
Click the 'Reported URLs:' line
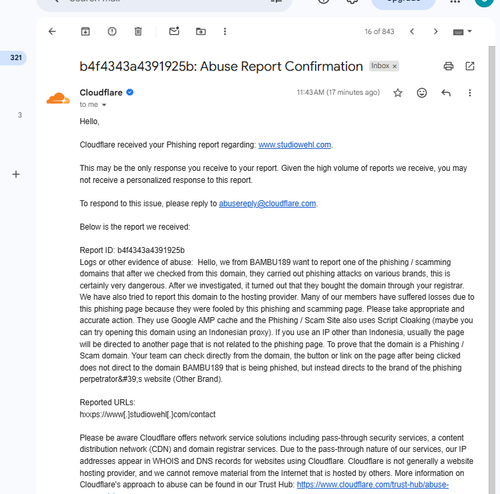pyautogui.click(x=107, y=403)
